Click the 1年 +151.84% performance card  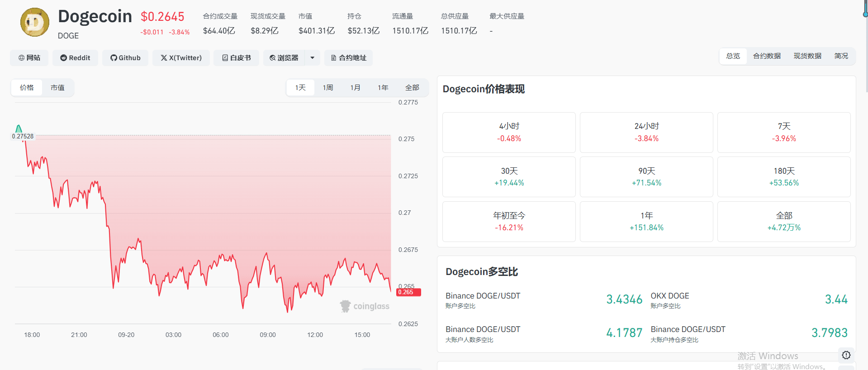pos(646,222)
